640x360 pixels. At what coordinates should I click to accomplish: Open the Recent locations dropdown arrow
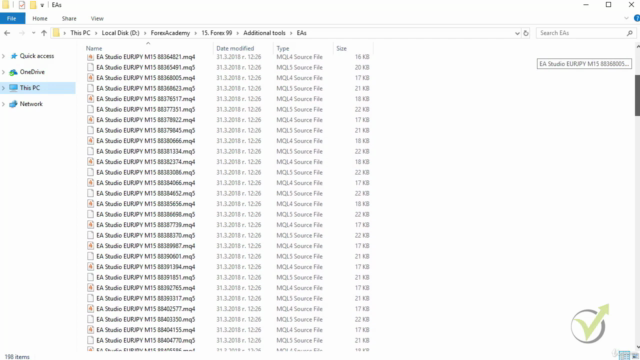coord(33,33)
